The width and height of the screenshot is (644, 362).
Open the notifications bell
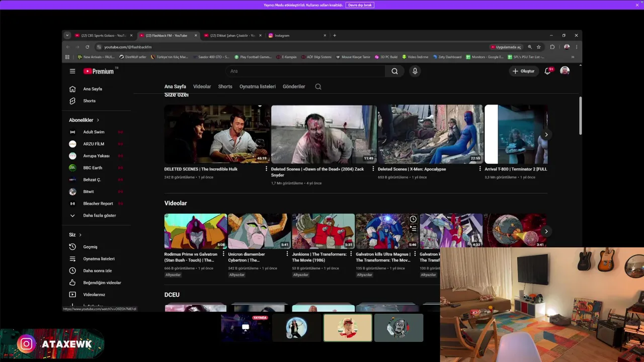(547, 71)
